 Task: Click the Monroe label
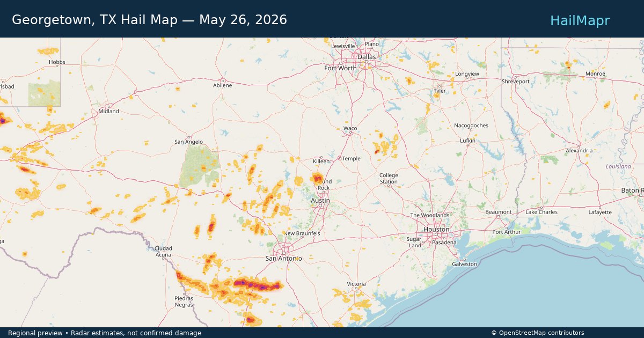595,74
